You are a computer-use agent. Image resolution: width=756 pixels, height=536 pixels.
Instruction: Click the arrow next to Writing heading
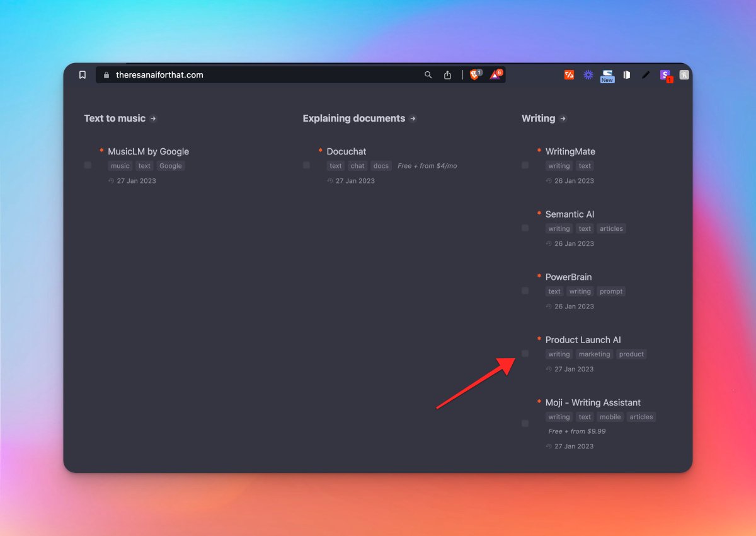tap(563, 119)
